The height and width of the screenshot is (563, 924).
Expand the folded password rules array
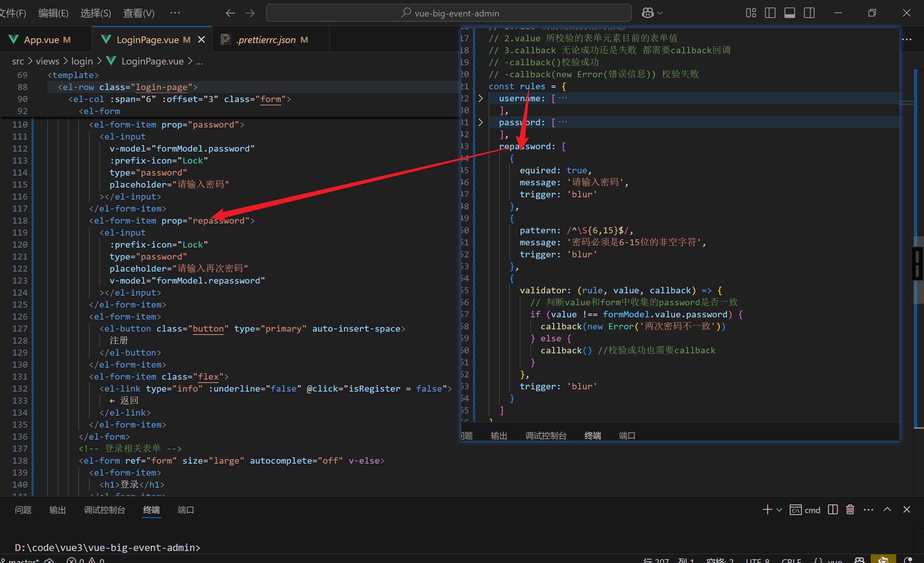pos(480,122)
